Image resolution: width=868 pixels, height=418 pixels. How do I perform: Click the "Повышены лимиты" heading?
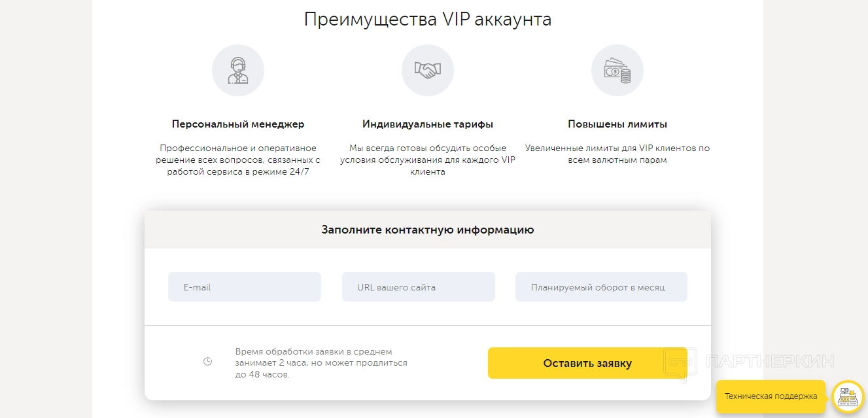pyautogui.click(x=617, y=124)
